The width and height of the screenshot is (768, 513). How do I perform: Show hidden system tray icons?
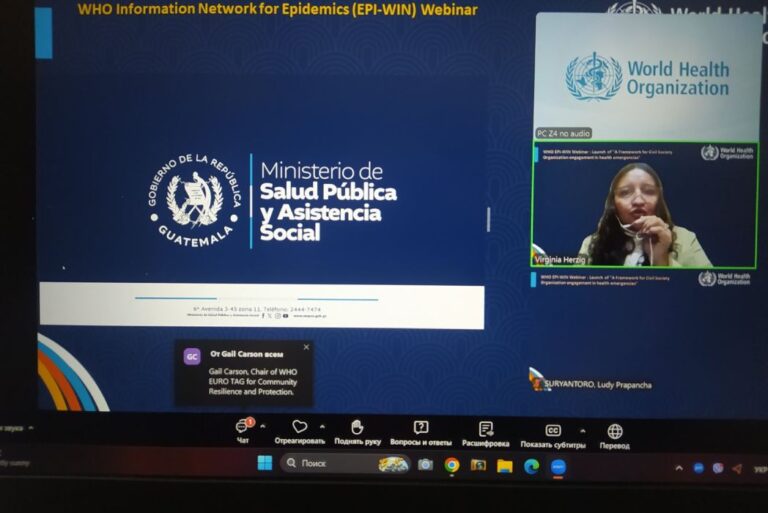pyautogui.click(x=679, y=468)
